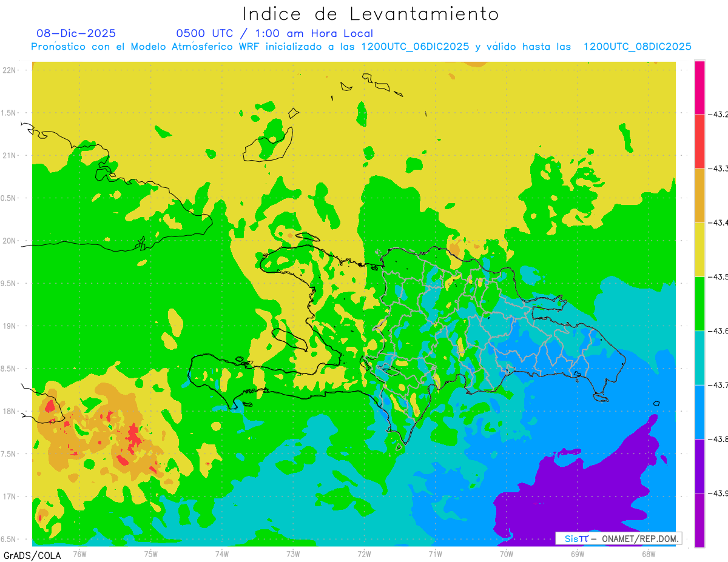Viewport: 728px width, 562px height.
Task: Pick the violet legend swatch below -43.9
Action: (x=700, y=520)
